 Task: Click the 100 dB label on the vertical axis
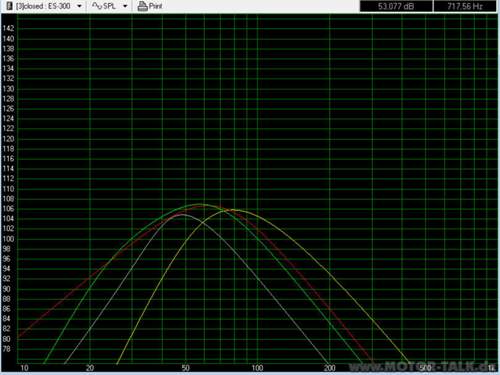coord(8,239)
